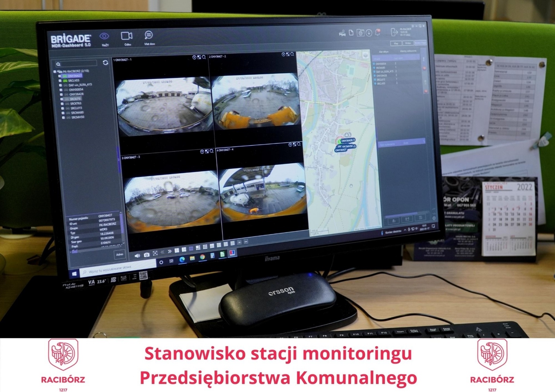Expand the DAF vin_XLRA_415 node
The image size is (555, 392).
pos(60,85)
